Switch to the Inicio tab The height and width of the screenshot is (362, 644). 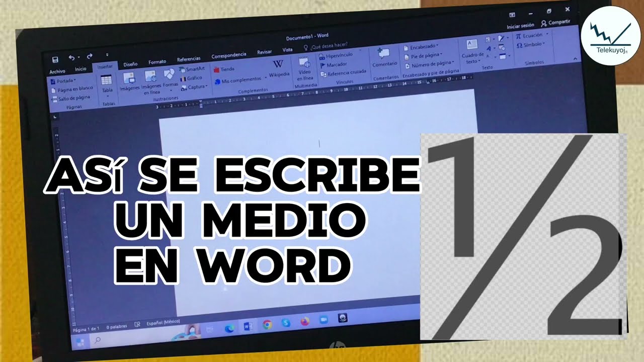80,69
